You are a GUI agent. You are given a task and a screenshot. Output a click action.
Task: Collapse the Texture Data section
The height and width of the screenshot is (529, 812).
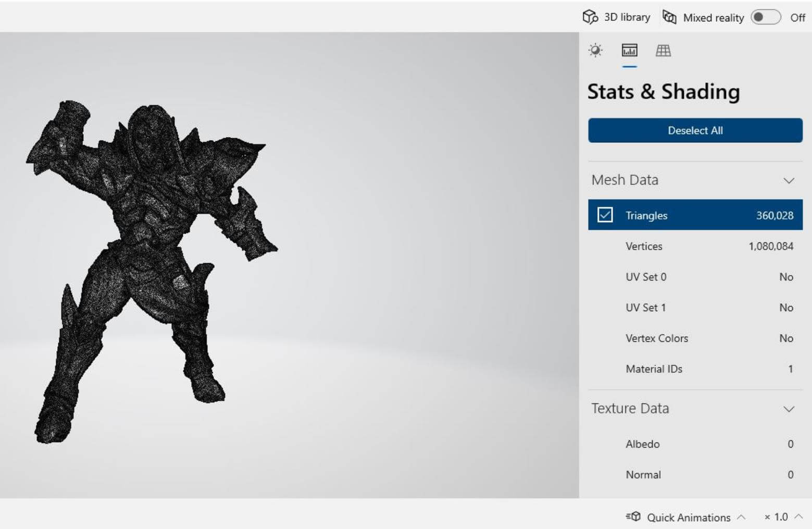pyautogui.click(x=789, y=409)
